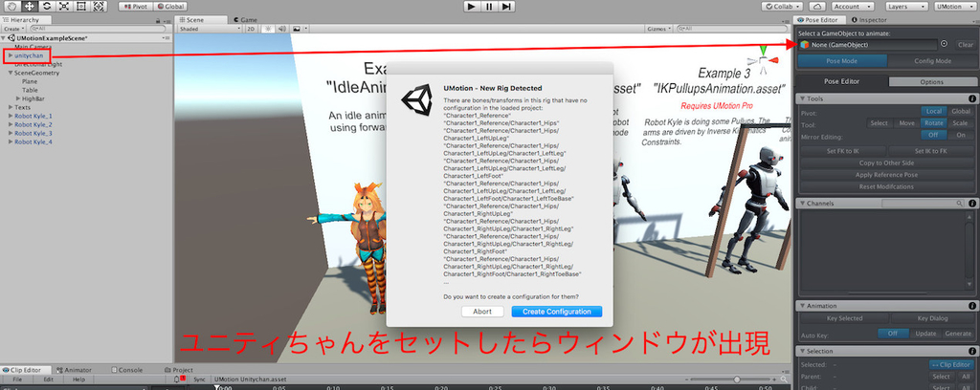The image size is (980, 390).
Task: Expand the HighBar object
Action: point(17,98)
